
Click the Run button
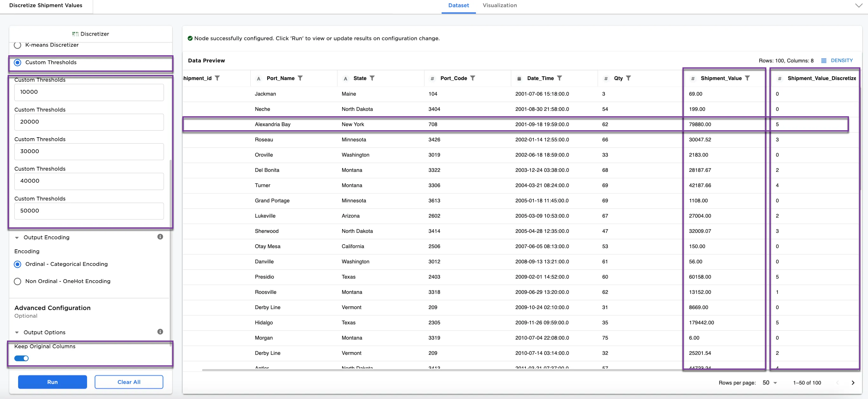click(52, 382)
